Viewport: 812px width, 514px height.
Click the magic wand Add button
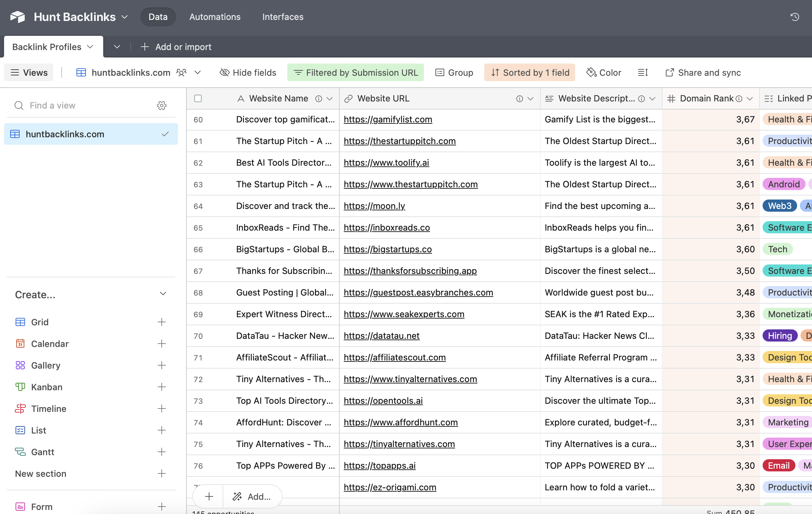pos(252,496)
